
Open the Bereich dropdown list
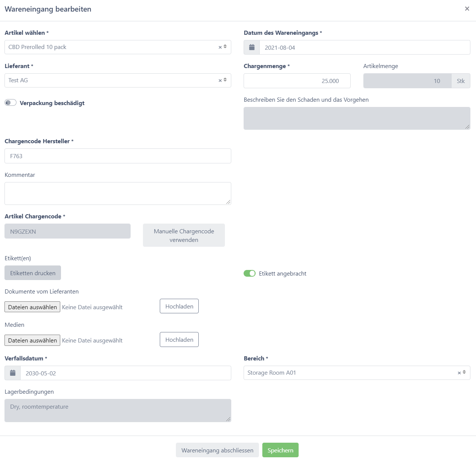pyautogui.click(x=464, y=373)
